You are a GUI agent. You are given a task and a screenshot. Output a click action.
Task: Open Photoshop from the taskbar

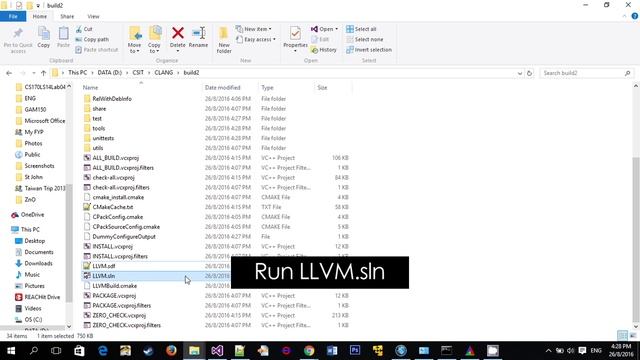click(x=355, y=351)
